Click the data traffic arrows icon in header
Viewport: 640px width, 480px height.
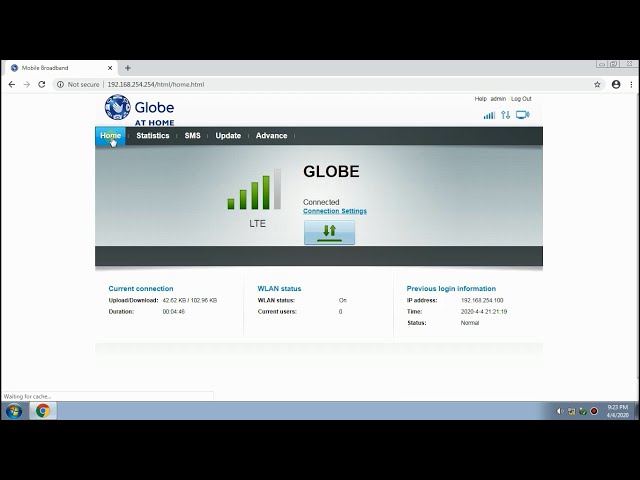(506, 115)
